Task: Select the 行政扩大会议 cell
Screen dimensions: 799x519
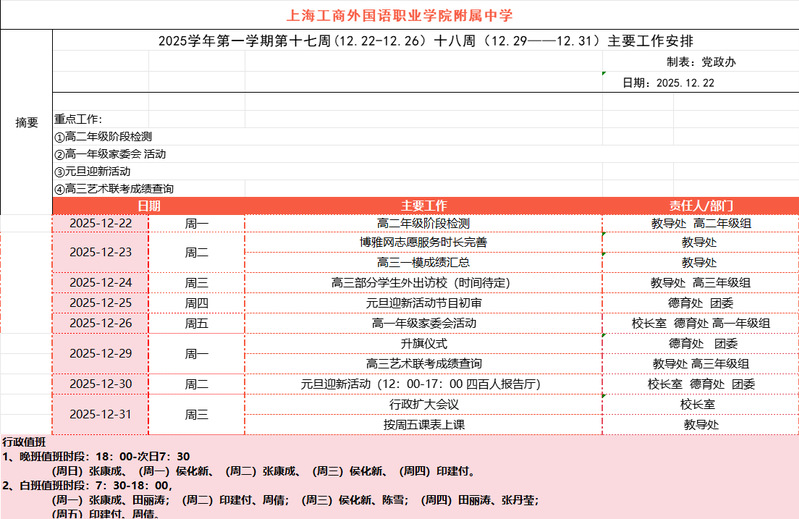Action: click(x=423, y=404)
